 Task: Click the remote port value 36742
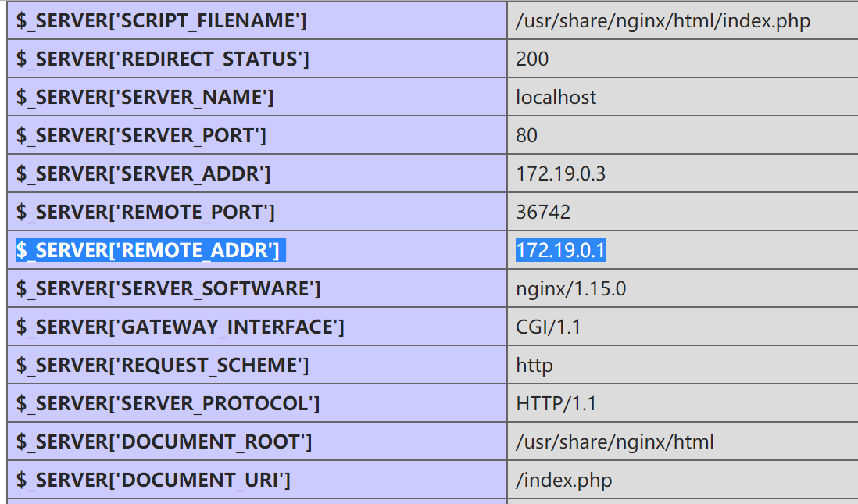point(543,212)
